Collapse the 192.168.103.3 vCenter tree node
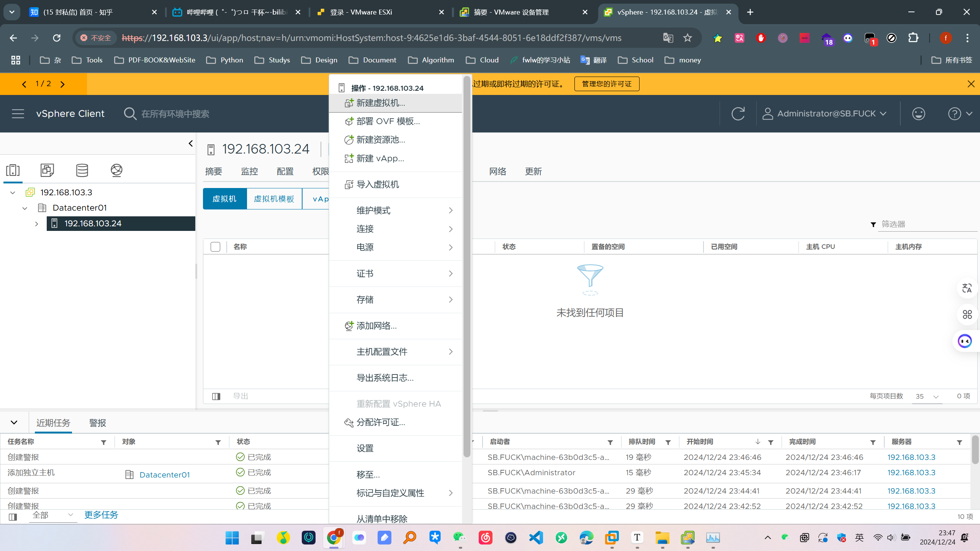Viewport: 980px width, 551px height. tap(13, 193)
